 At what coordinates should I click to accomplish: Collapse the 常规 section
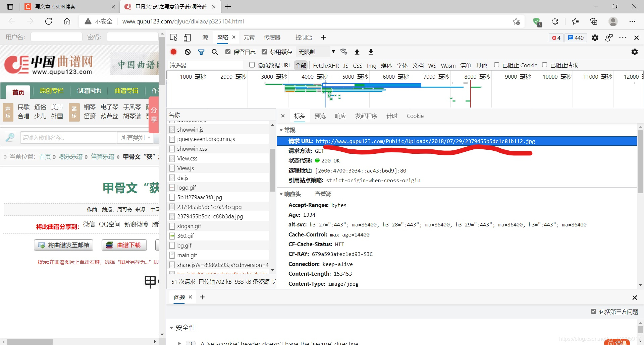click(x=281, y=130)
